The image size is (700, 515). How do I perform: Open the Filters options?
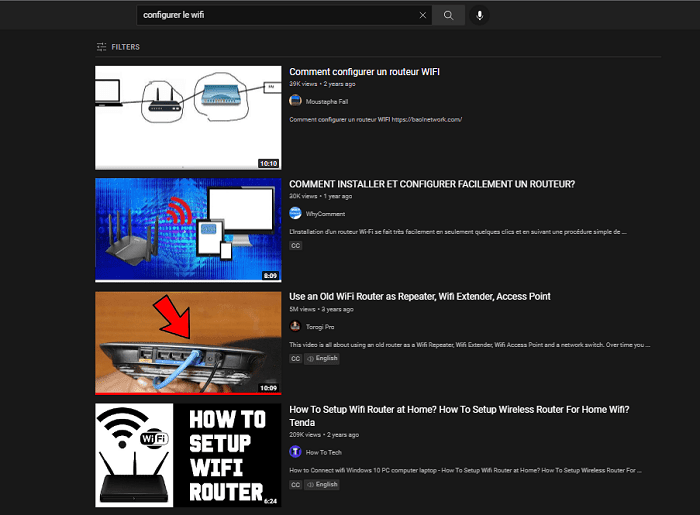point(118,47)
